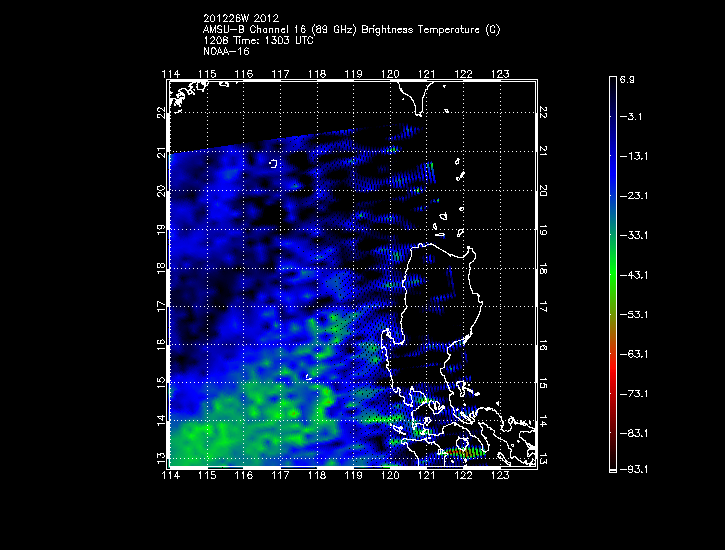Click longitude 114 on the top axis
Screen dimensions: 725x550
(x=171, y=74)
